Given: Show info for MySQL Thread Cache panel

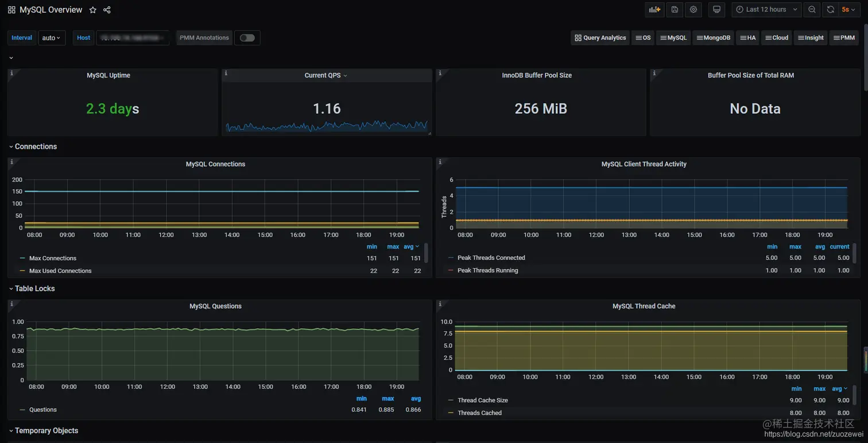Looking at the screenshot, I should 440,303.
